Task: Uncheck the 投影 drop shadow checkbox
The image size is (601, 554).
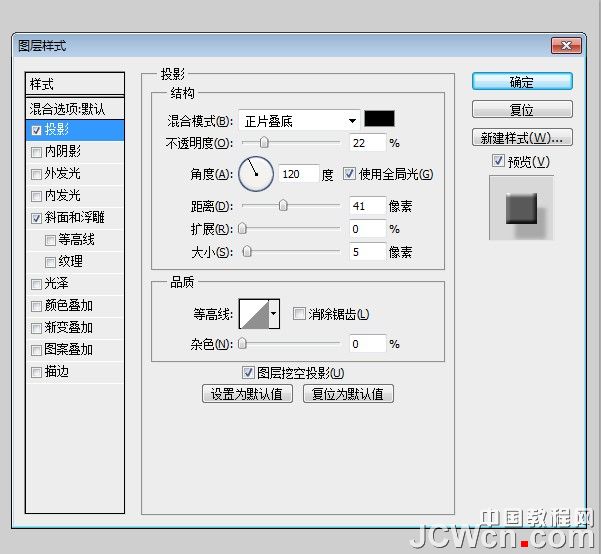Action: pos(37,130)
